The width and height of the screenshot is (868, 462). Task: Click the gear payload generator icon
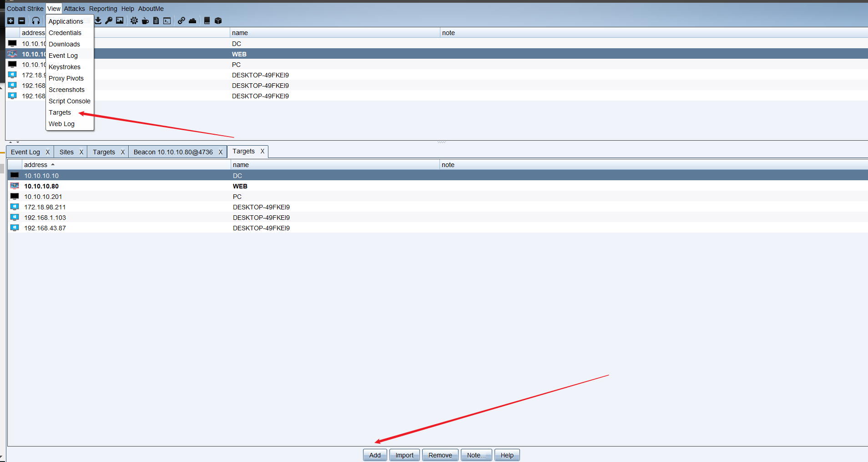click(x=134, y=21)
